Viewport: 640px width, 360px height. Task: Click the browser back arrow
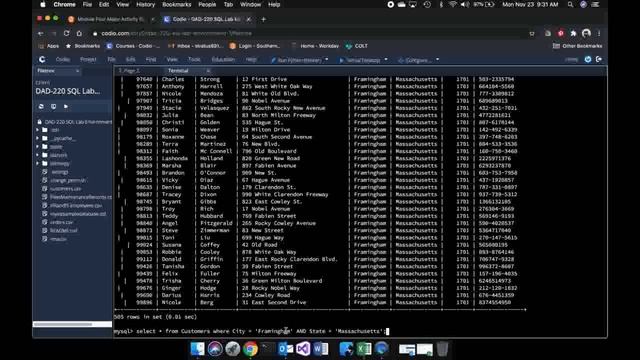coord(40,33)
